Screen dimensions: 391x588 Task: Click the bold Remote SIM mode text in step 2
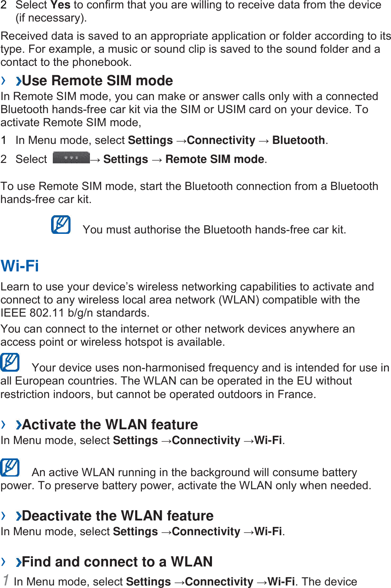(x=215, y=159)
